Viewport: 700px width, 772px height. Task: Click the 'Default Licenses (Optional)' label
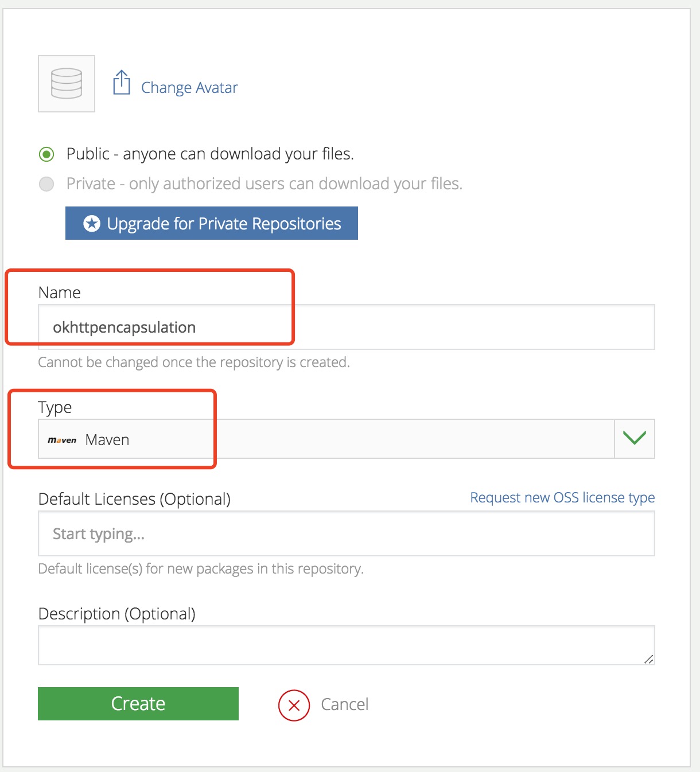(x=134, y=499)
